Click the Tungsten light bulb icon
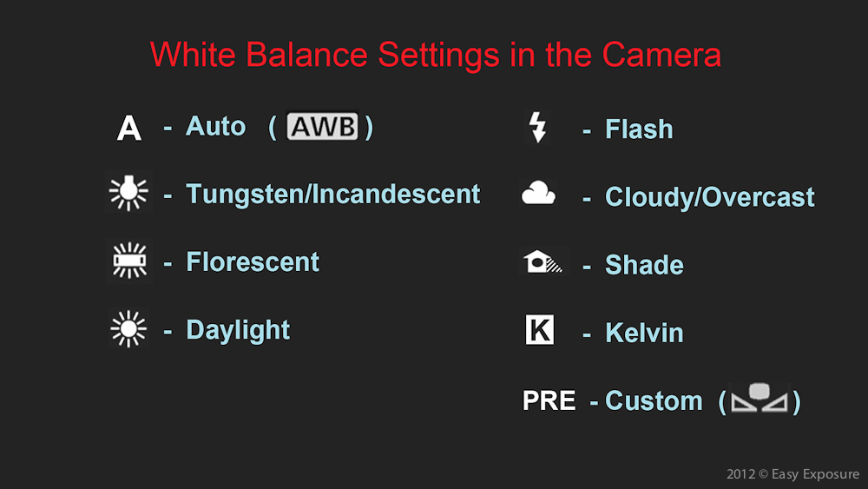 [x=128, y=193]
